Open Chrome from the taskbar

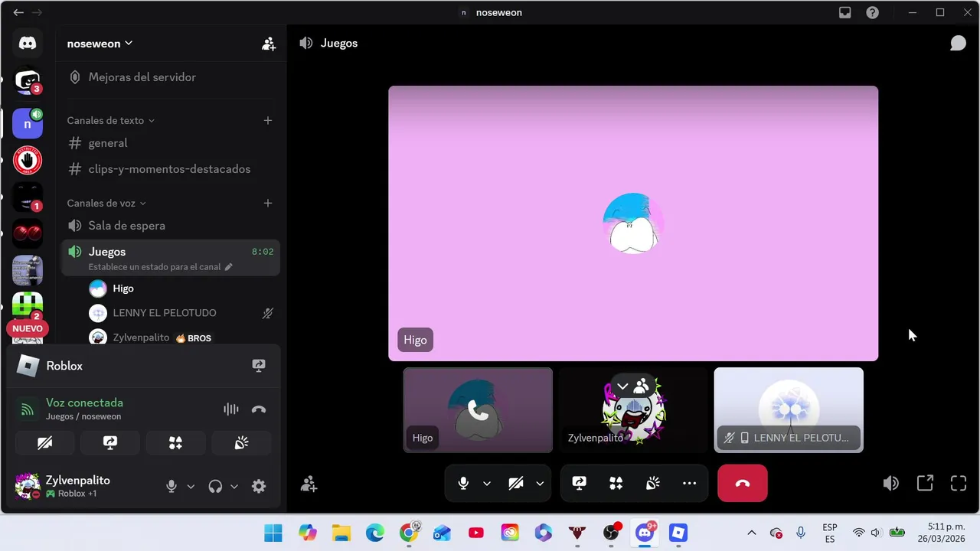point(410,533)
